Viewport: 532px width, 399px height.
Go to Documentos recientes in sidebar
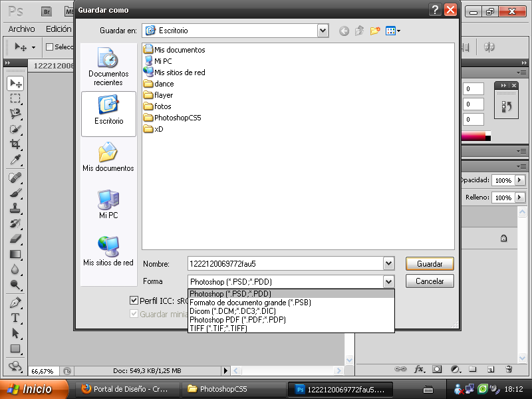(108, 66)
